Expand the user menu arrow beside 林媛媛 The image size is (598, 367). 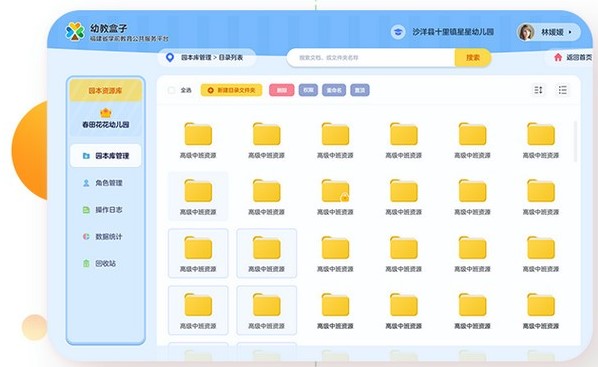pyautogui.click(x=570, y=32)
